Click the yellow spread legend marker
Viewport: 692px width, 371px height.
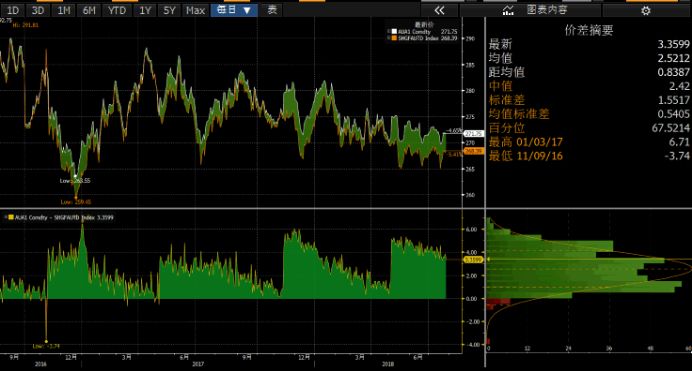point(11,217)
